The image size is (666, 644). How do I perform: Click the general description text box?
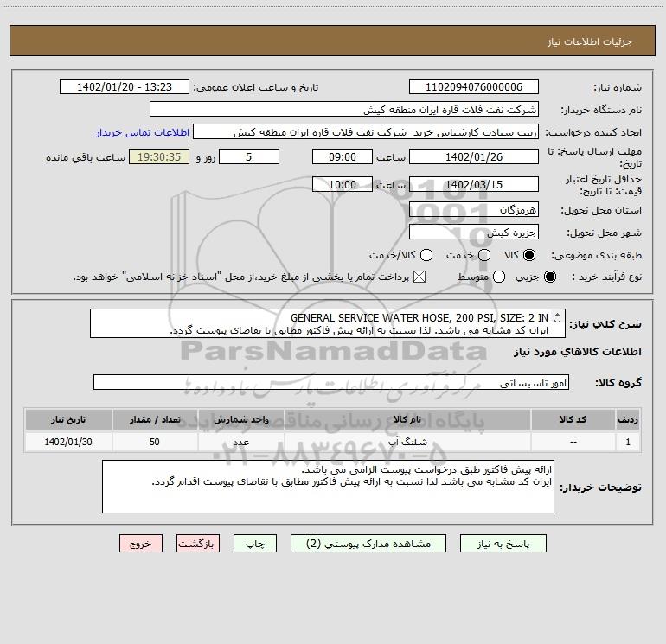328,324
